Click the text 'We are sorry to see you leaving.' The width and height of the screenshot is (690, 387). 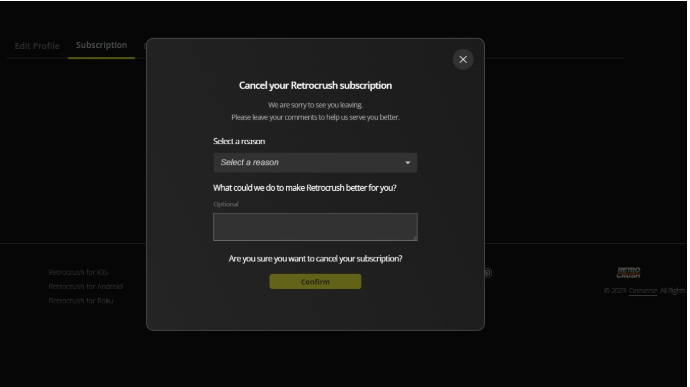[315, 105]
